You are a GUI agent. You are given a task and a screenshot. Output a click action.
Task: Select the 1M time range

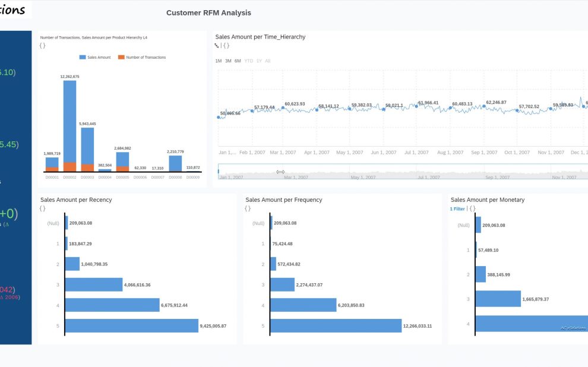tap(219, 61)
